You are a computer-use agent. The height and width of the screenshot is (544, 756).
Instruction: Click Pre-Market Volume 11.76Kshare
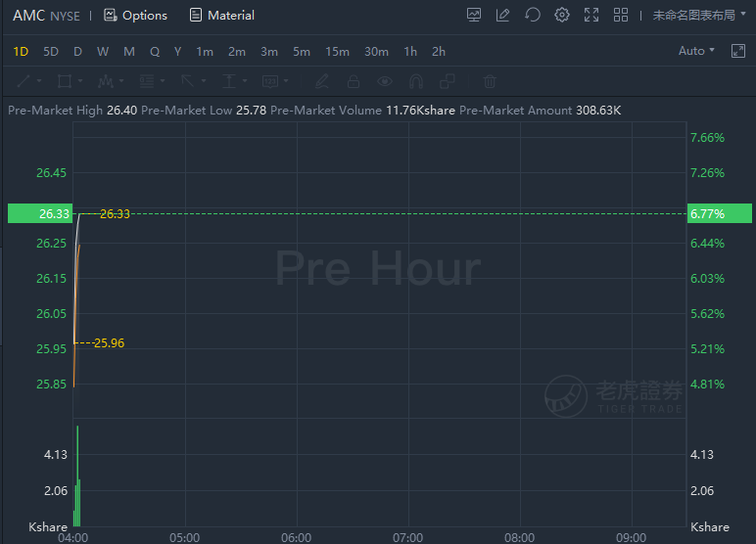pyautogui.click(x=420, y=111)
